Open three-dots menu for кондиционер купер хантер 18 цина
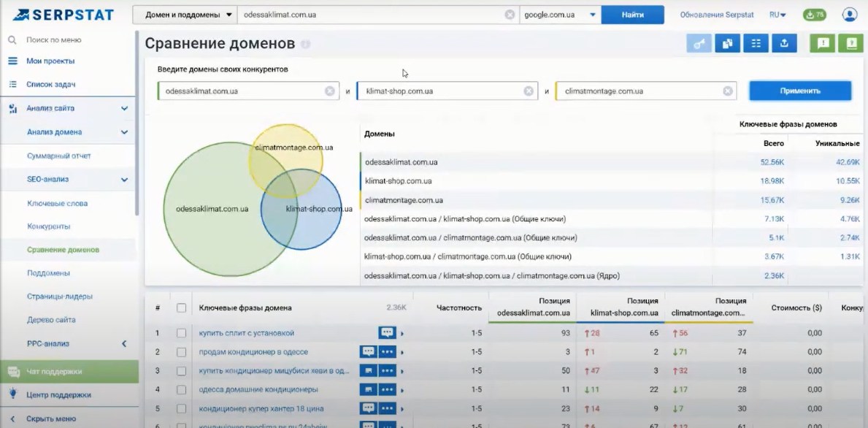The image size is (868, 428). [387, 408]
